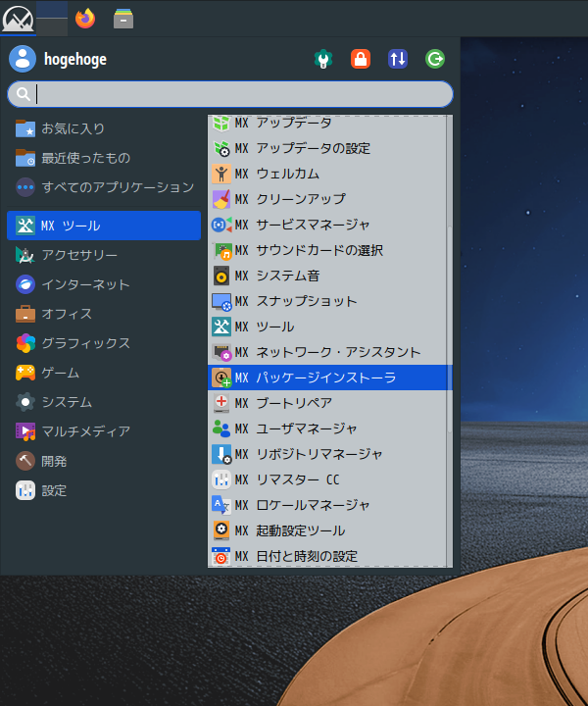This screenshot has width=588, height=706.
Task: Launch MX ブートリペア
Action: [329, 403]
